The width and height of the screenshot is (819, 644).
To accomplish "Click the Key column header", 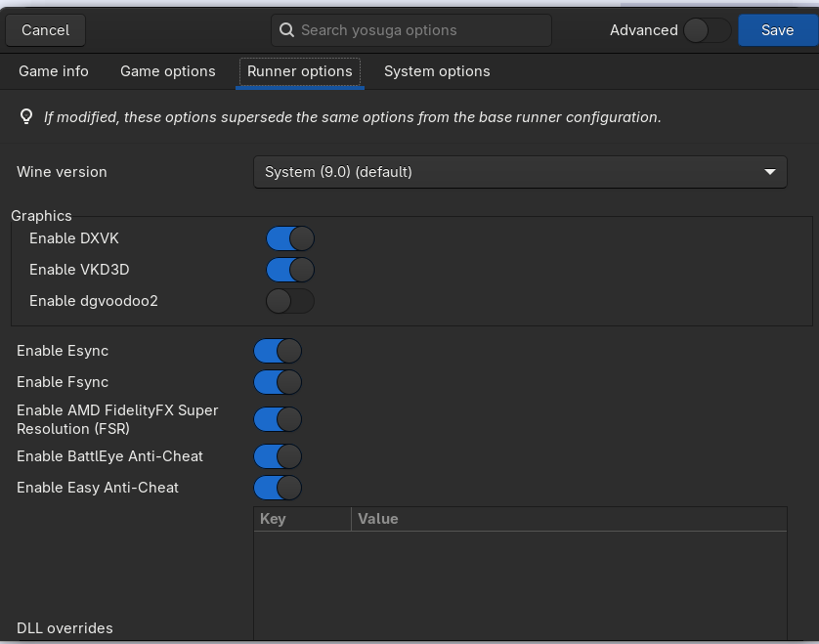I will [x=301, y=519].
